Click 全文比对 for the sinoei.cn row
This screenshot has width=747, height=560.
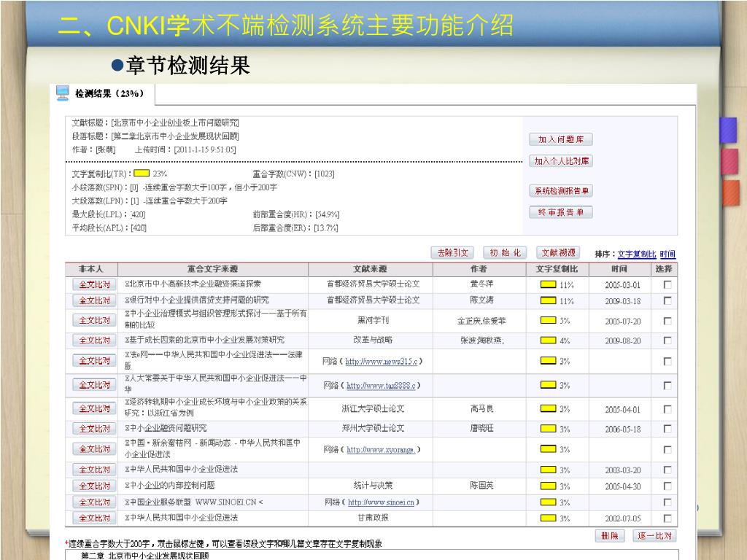[94, 502]
